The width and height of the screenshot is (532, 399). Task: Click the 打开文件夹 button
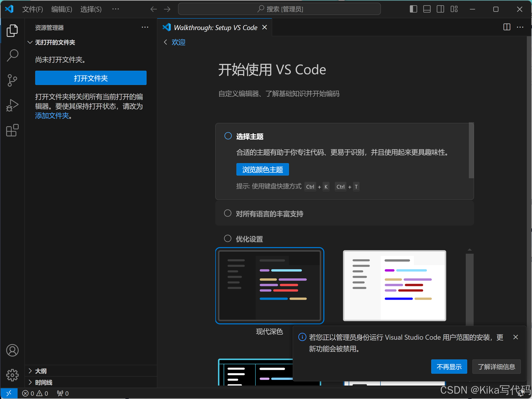(x=91, y=78)
